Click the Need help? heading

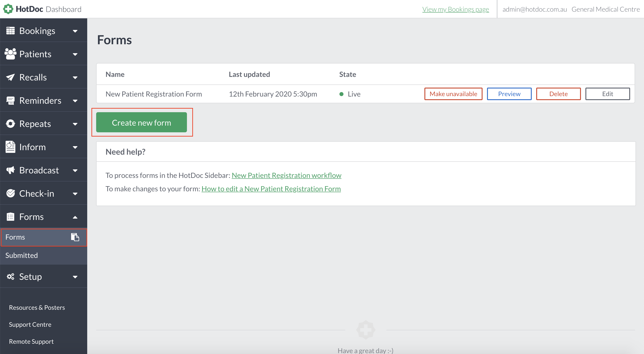[125, 152]
